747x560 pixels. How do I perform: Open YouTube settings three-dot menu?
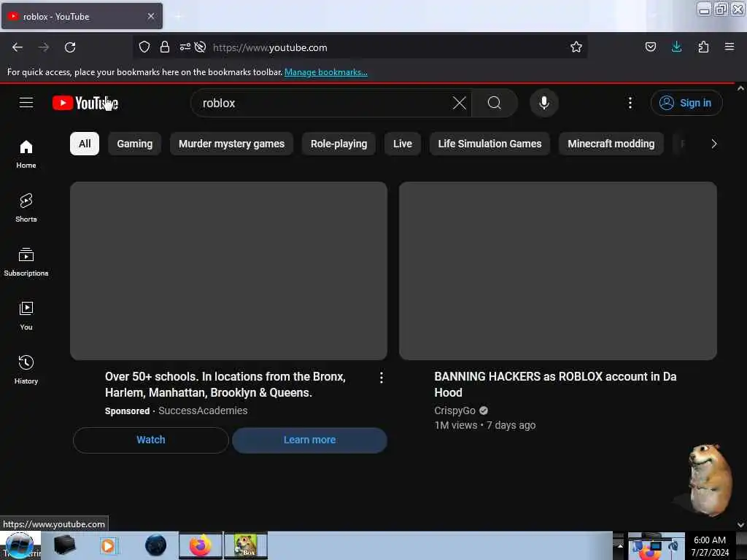pos(630,103)
